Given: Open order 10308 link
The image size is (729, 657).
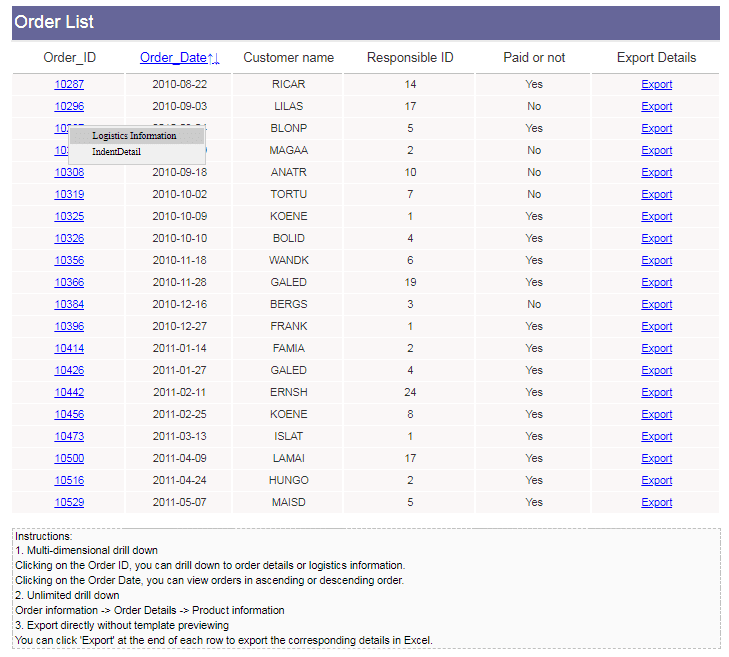Looking at the screenshot, I should tap(69, 172).
